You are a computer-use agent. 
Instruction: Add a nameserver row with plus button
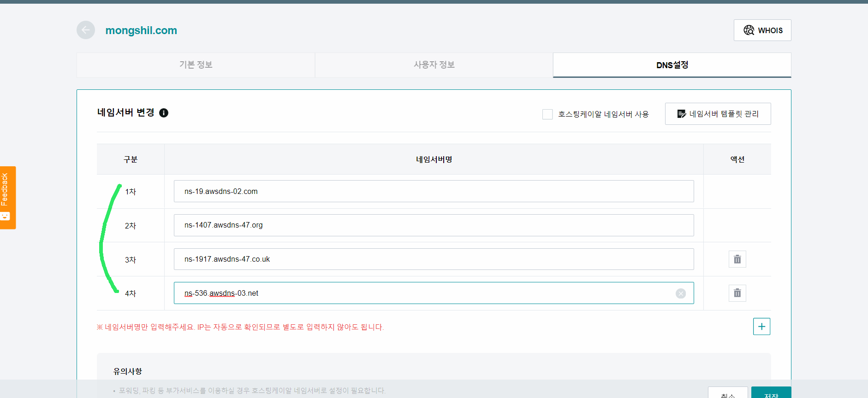(x=761, y=327)
